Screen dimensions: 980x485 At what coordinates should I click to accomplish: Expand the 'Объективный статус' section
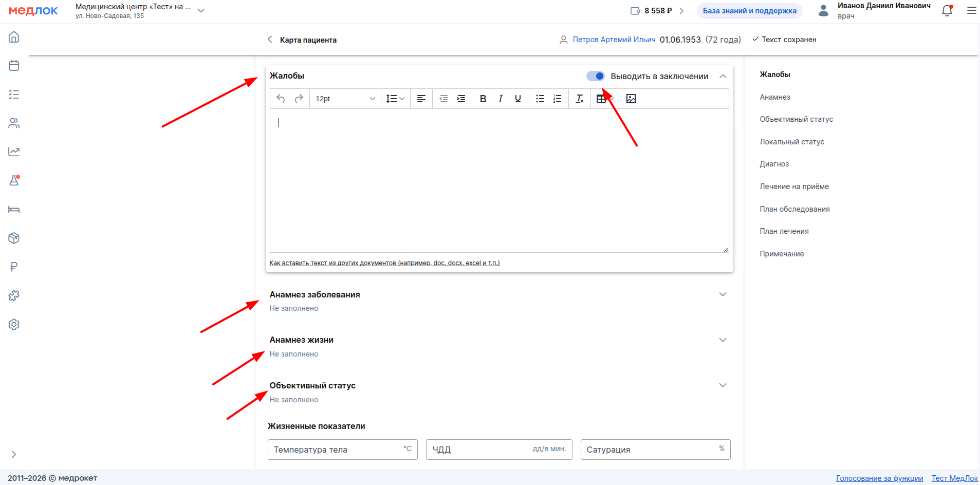click(x=723, y=385)
